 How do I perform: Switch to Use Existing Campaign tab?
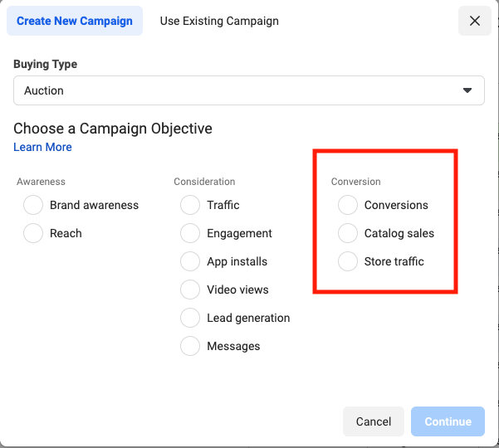219,21
